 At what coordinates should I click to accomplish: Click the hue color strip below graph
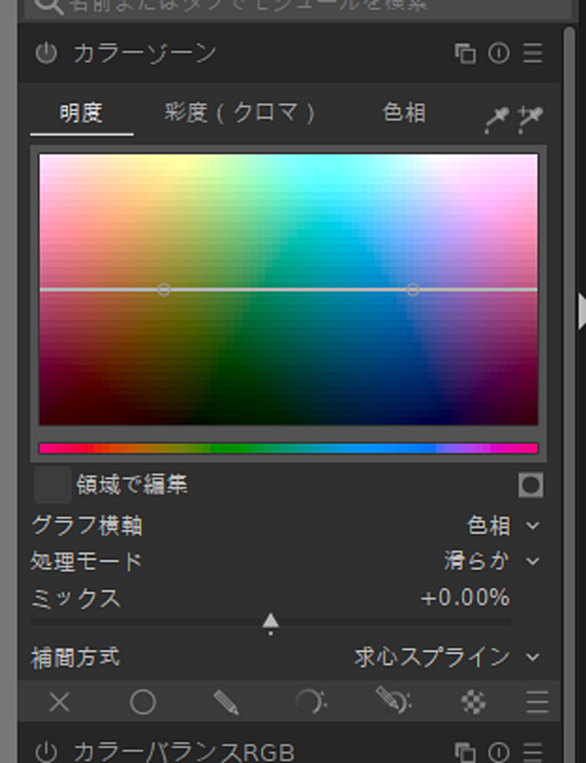coord(289,448)
